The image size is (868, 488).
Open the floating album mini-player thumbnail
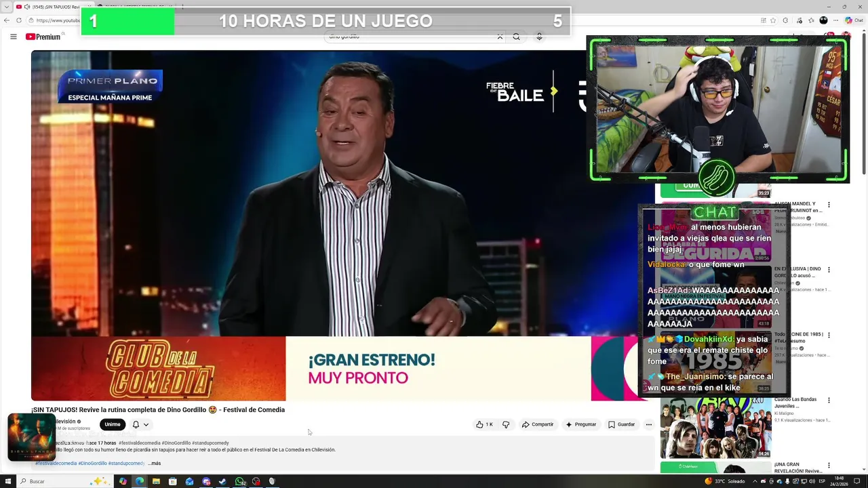tap(31, 437)
